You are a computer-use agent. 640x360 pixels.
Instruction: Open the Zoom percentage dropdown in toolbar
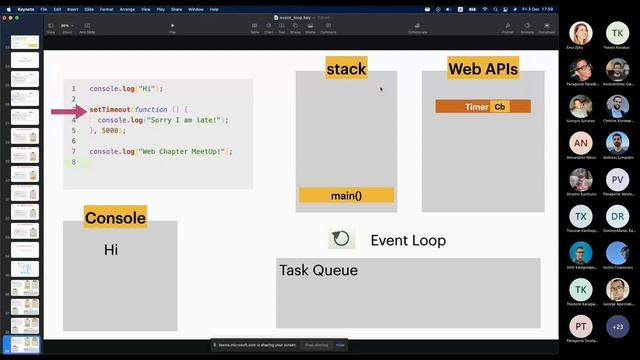click(67, 28)
